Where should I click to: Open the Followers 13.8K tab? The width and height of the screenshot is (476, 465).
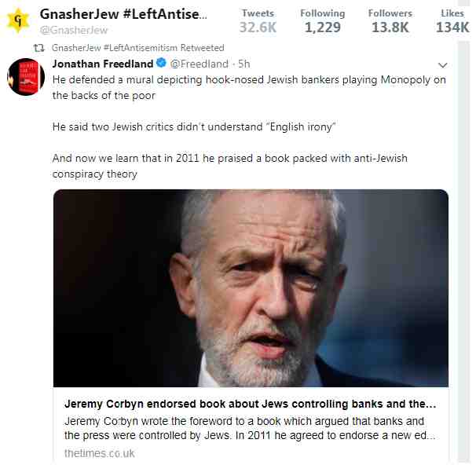[x=390, y=21]
